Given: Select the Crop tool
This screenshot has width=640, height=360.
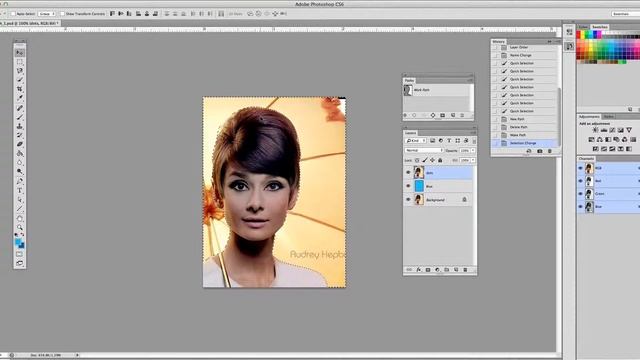Looking at the screenshot, I should click(x=20, y=89).
